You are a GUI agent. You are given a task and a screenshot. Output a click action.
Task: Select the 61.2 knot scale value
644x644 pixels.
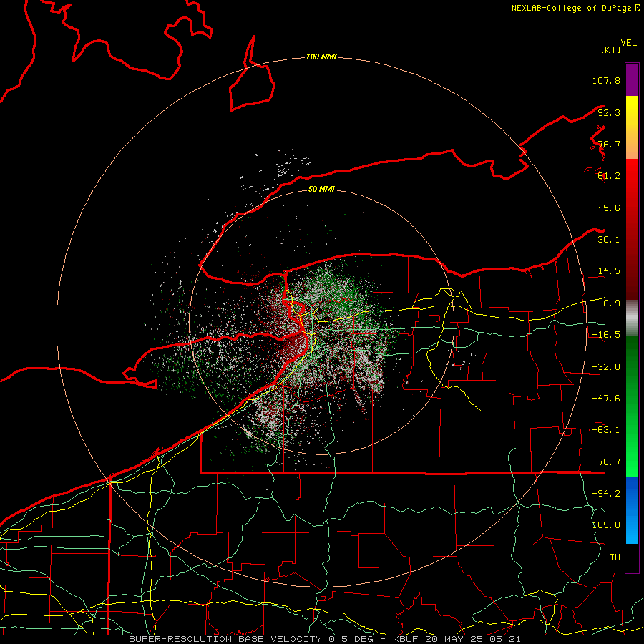[x=609, y=176]
